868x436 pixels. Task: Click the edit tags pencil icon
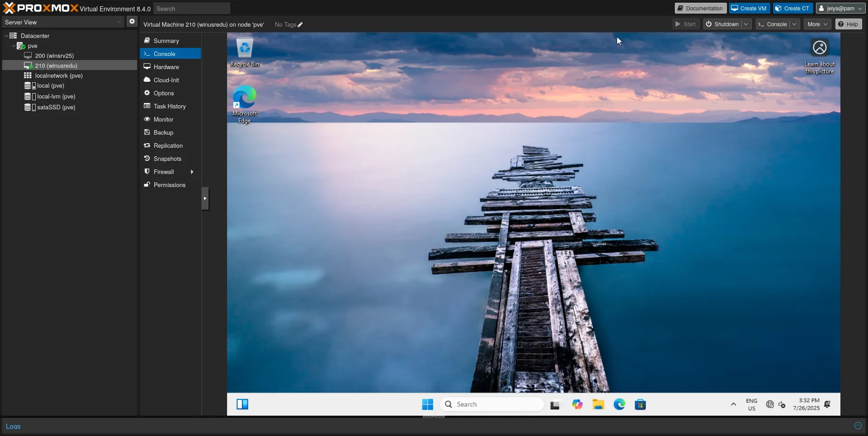pyautogui.click(x=300, y=25)
